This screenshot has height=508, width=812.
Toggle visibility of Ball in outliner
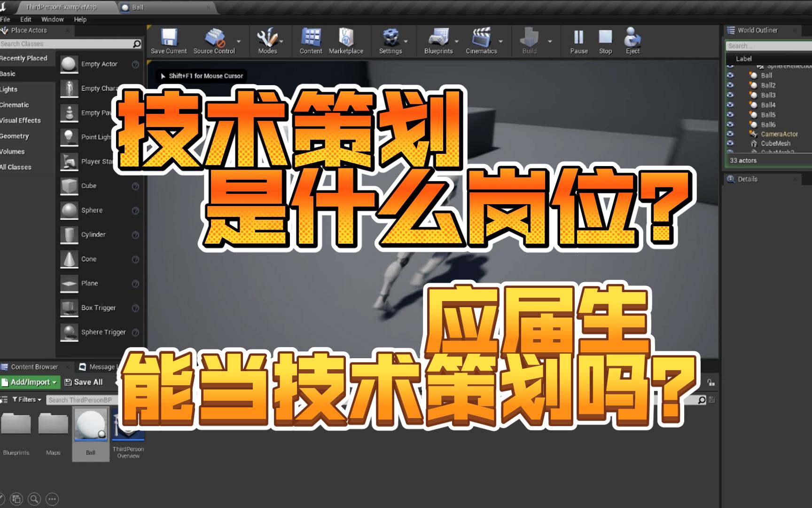[730, 75]
